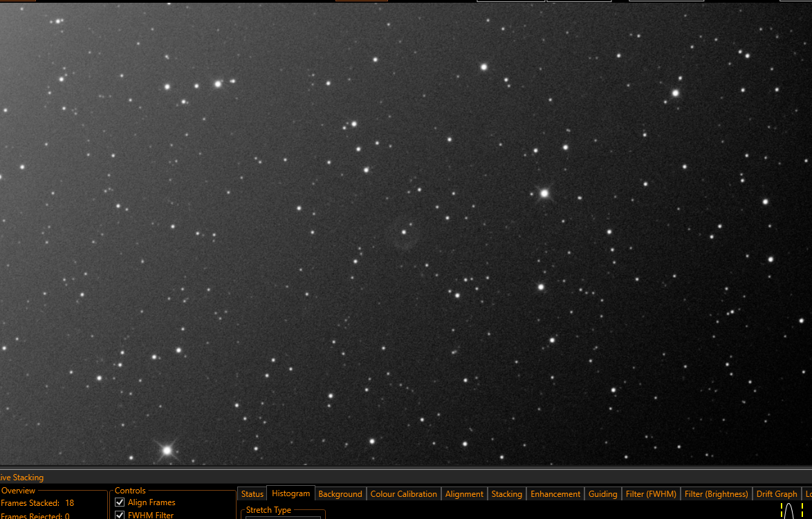Click the left yellow dashed histogram marker
This screenshot has height=519, width=812.
coord(782,511)
